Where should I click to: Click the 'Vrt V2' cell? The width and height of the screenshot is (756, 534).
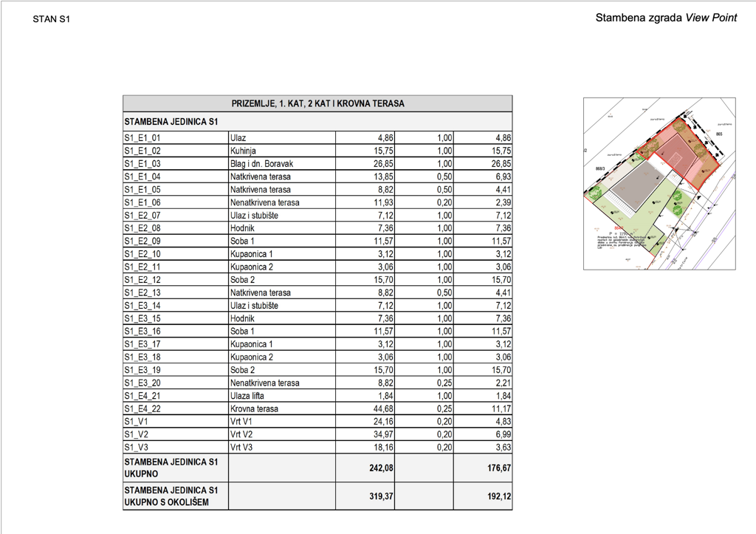282,434
